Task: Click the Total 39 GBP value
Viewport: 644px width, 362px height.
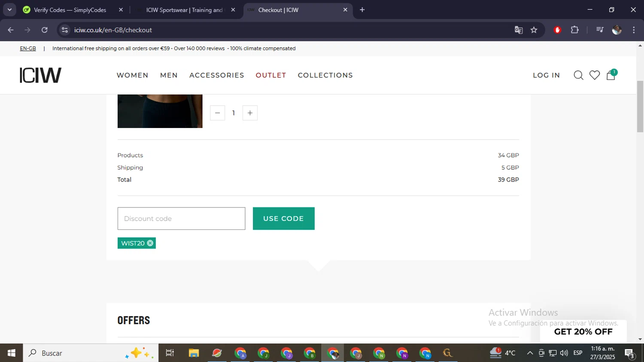Action: pyautogui.click(x=508, y=179)
